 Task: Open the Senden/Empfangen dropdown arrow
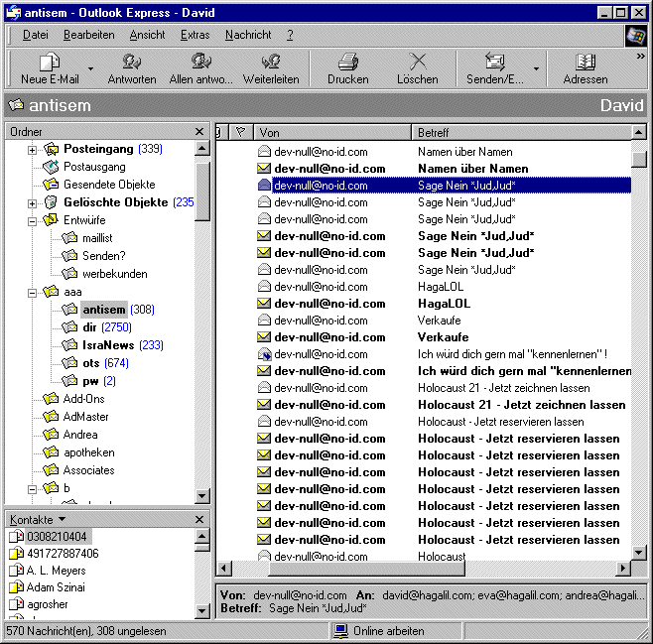(537, 69)
